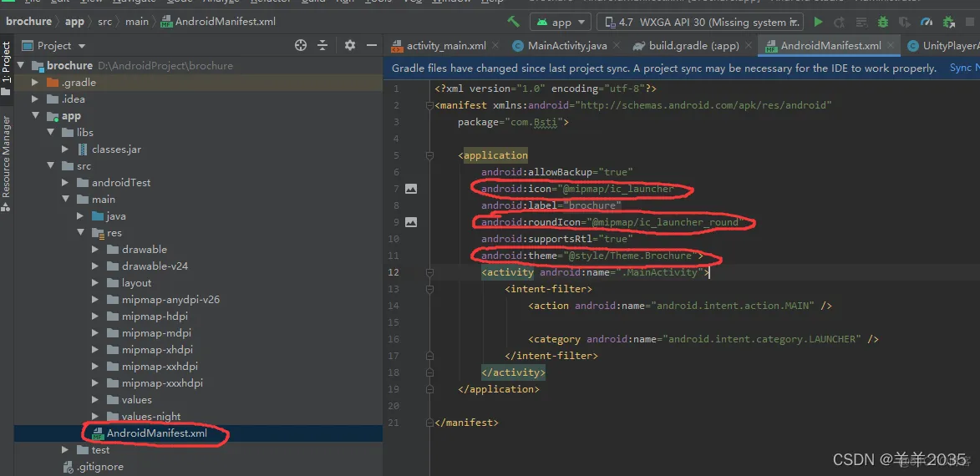Viewport: 980px width, 476px height.
Task: Open the 4.7 WXGA API 30 device dropdown
Action: 700,22
